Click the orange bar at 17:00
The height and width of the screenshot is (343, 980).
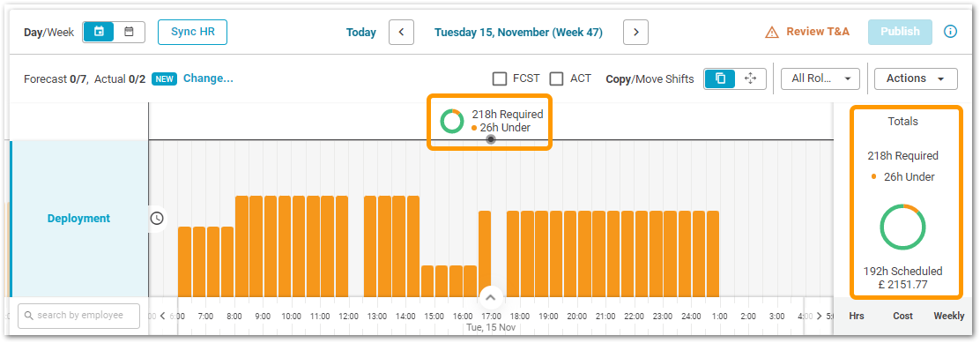485,254
